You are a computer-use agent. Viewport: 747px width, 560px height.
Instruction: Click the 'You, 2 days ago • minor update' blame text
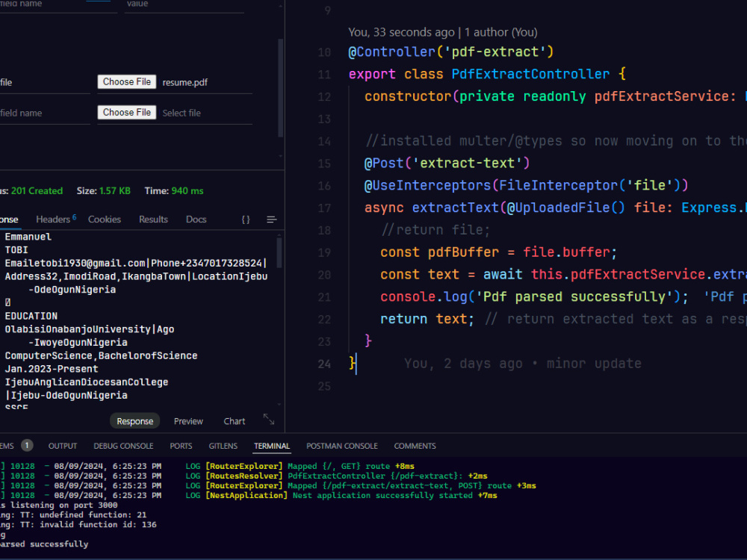[x=523, y=364]
